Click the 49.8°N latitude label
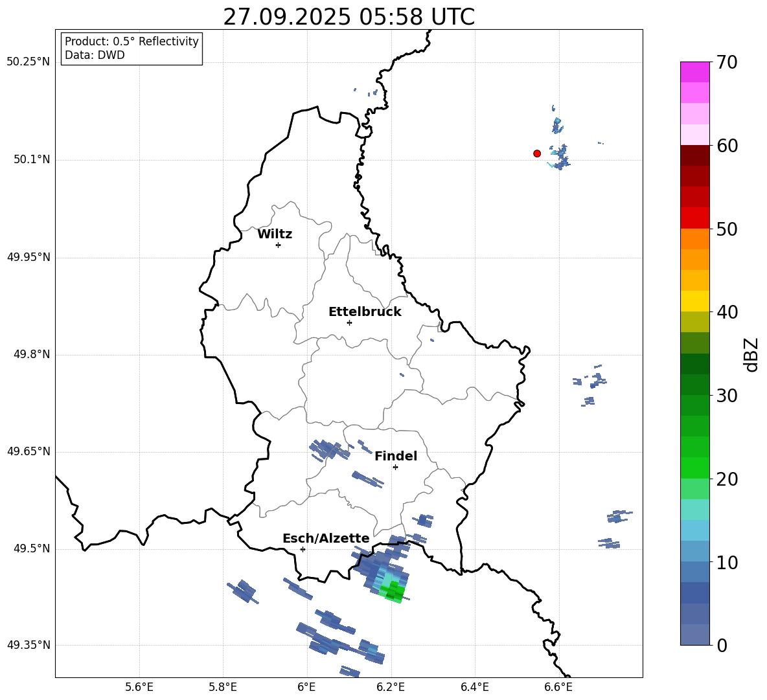Image resolution: width=767 pixels, height=700 pixels. [31, 354]
